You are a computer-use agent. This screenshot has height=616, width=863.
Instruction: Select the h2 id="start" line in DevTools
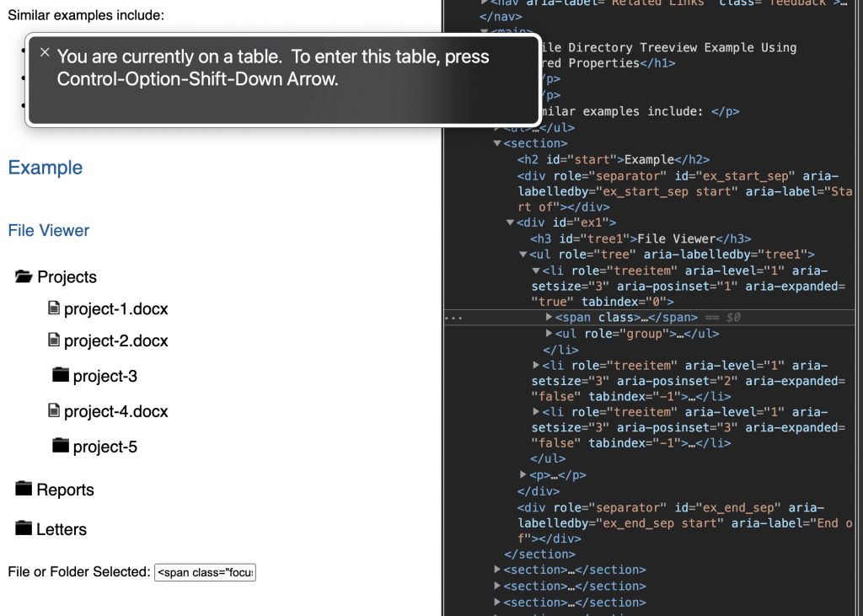tap(614, 159)
